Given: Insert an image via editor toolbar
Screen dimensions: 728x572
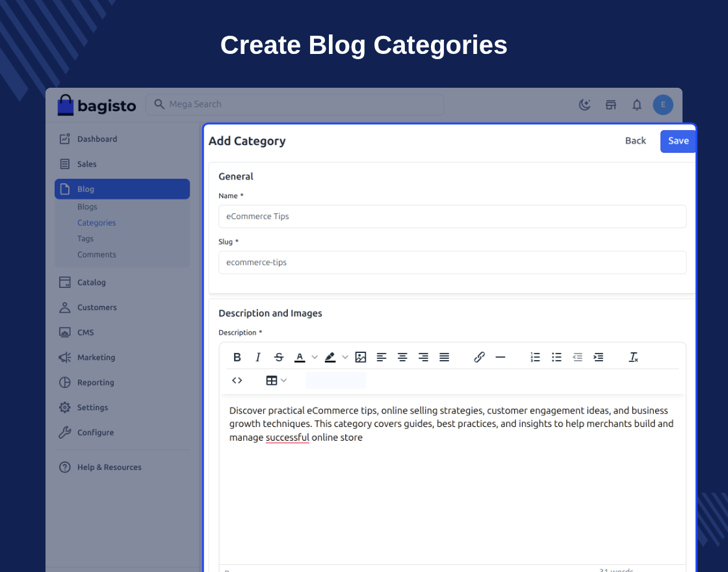Looking at the screenshot, I should coord(360,357).
